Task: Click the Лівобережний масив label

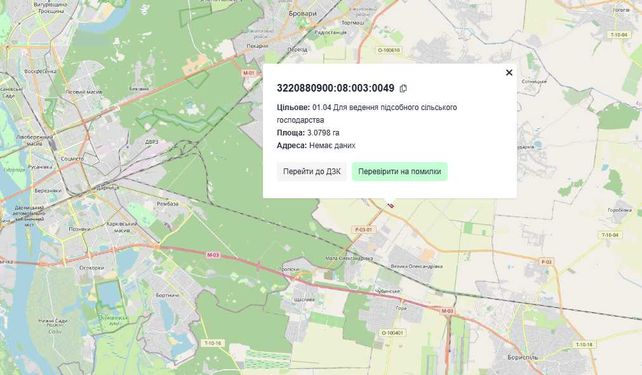Action: 34,140
